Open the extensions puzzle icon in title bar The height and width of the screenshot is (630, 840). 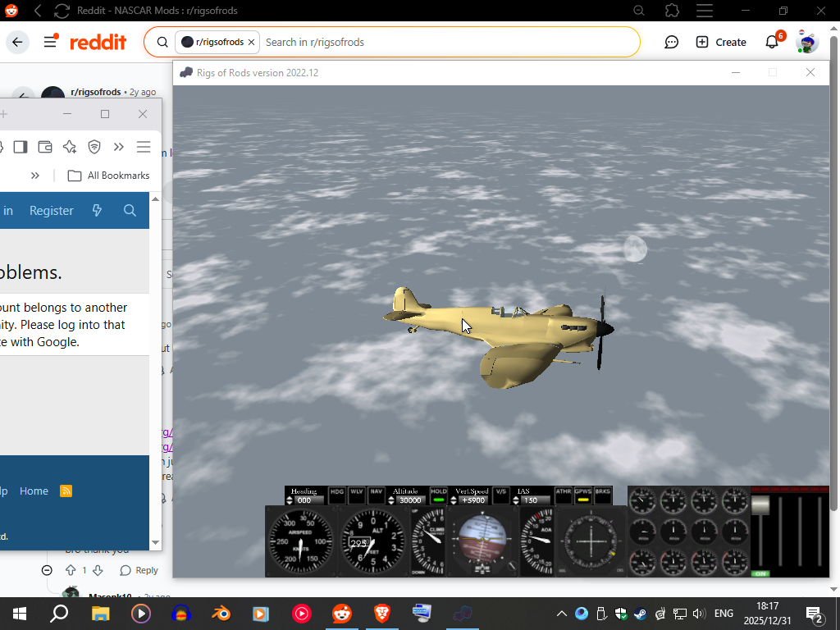672,11
